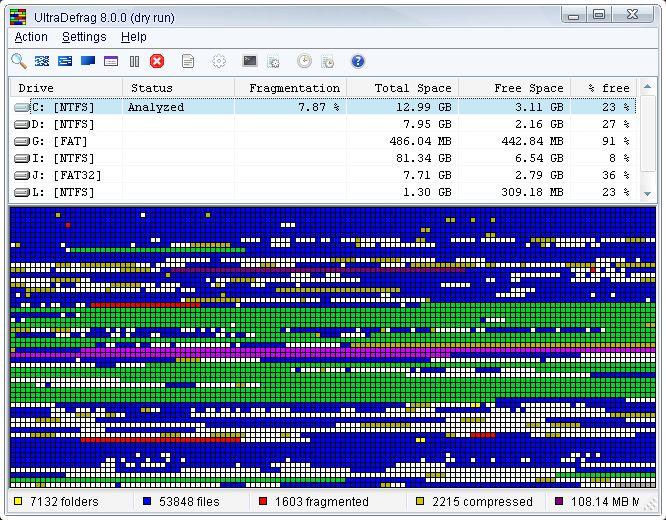Click the 12.99 GB total space value
The height and width of the screenshot is (520, 666).
pyautogui.click(x=423, y=107)
